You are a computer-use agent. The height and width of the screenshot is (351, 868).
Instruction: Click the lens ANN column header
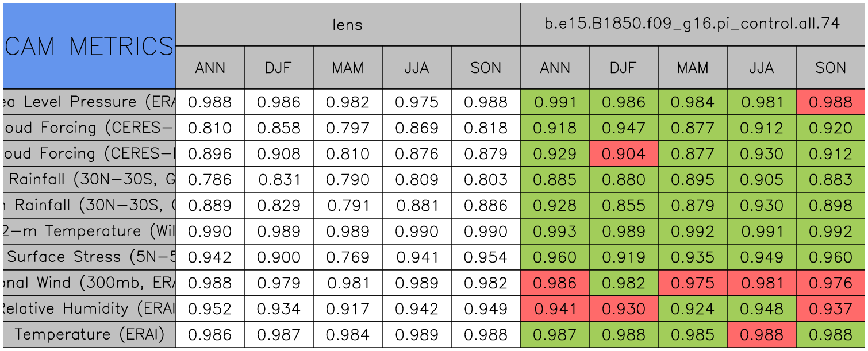[210, 68]
